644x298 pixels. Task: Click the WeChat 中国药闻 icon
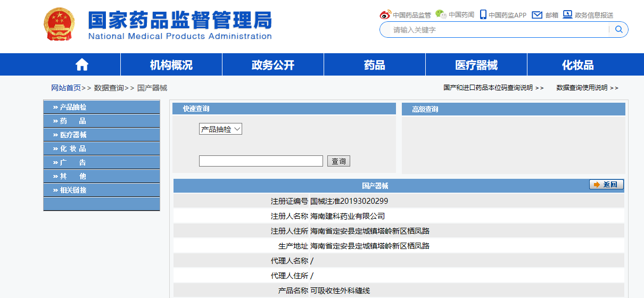coord(441,14)
